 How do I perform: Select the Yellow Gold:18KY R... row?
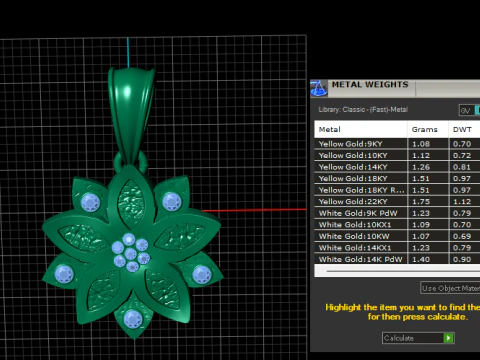397,190
